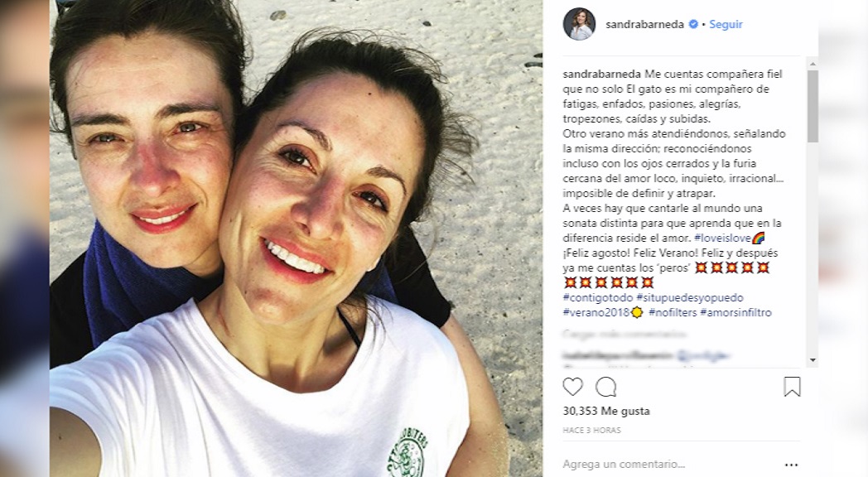The width and height of the screenshot is (868, 477).
Task: Like the post with heart icon
Action: pos(572,387)
